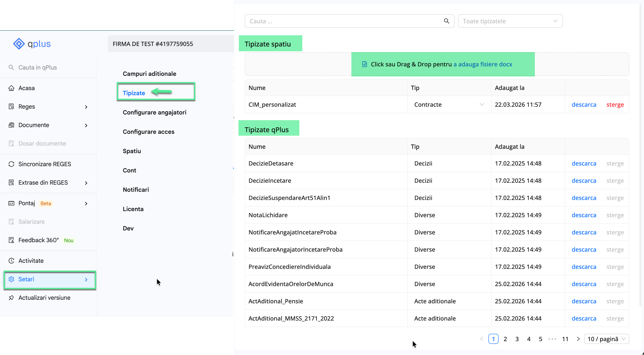Expand the Documente submenu chevron
Viewport: 644px width, 355px height.
pos(86,125)
